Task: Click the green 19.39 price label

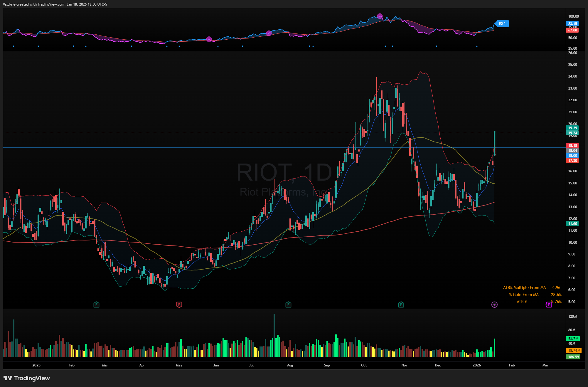Action: point(572,128)
